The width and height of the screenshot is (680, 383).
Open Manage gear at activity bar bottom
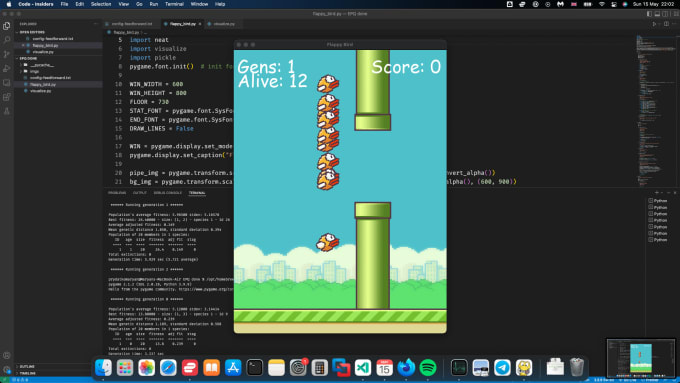click(x=7, y=370)
